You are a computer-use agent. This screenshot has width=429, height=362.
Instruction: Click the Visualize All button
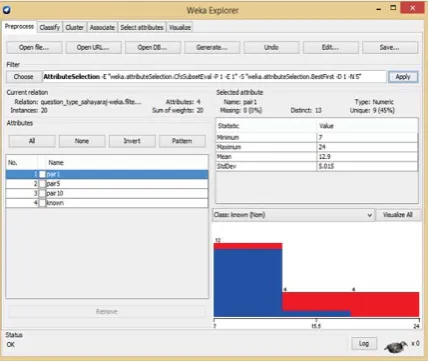(398, 215)
